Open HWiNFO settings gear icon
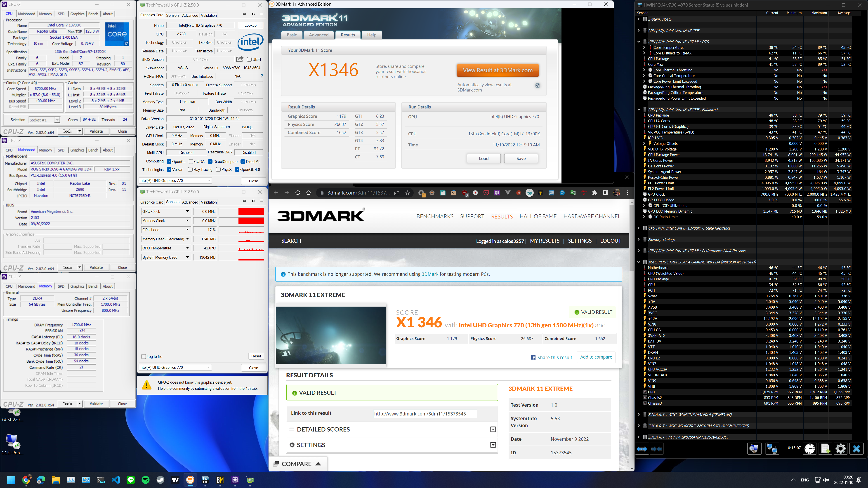 coord(841,449)
